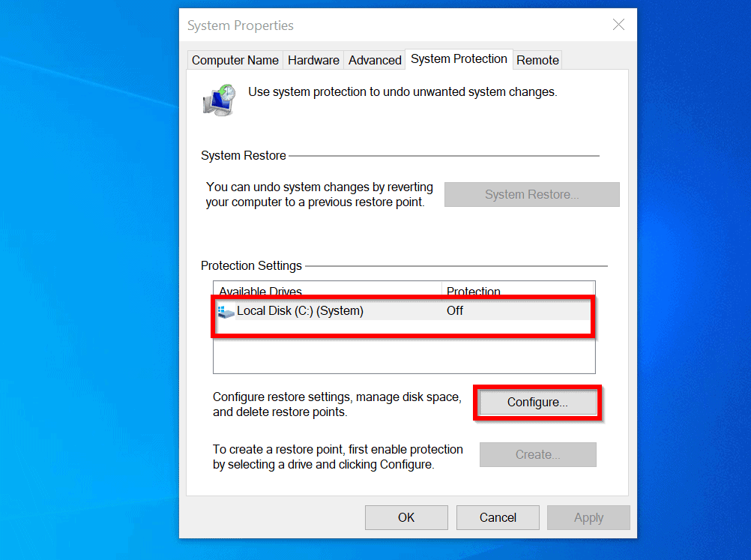Viewport: 751px width, 560px height.
Task: Open the Remote tab
Action: tap(537, 60)
